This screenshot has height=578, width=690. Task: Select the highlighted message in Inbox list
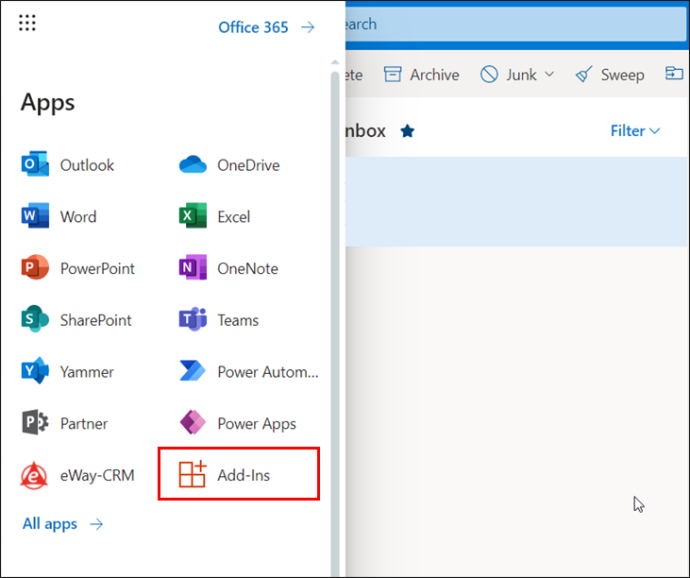[x=518, y=202]
